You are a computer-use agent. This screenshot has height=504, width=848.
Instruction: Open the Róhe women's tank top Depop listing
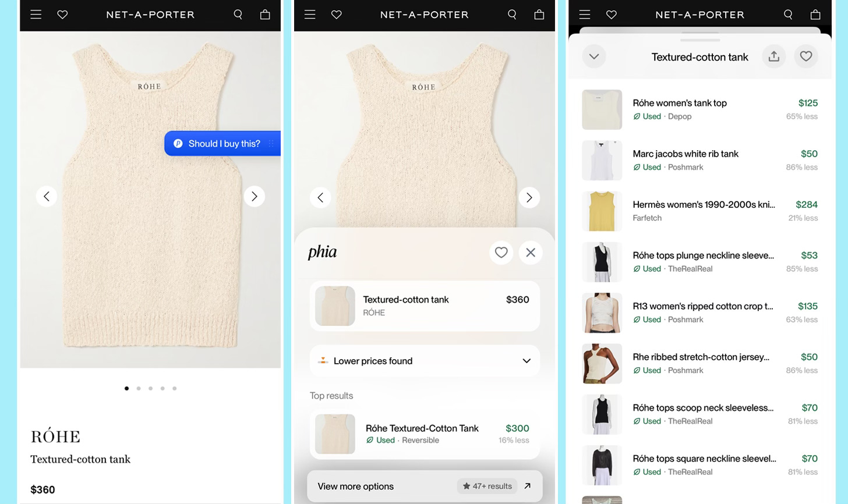(x=700, y=109)
